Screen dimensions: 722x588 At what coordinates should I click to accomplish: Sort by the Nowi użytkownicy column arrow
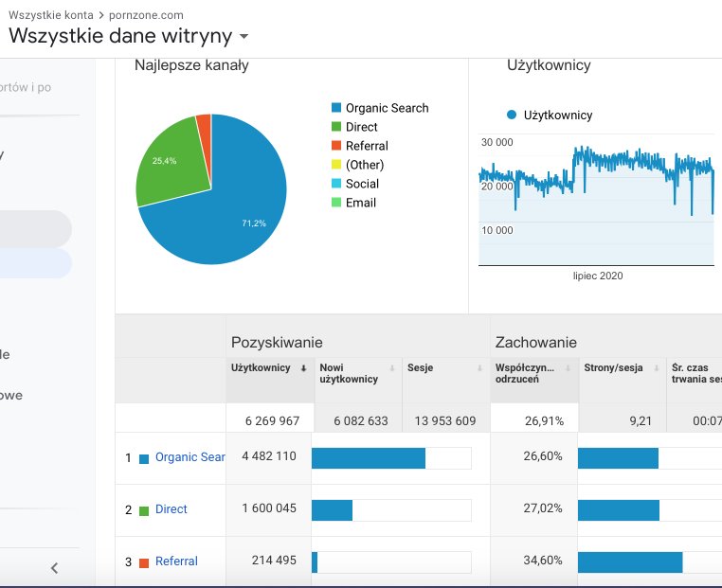[391, 368]
